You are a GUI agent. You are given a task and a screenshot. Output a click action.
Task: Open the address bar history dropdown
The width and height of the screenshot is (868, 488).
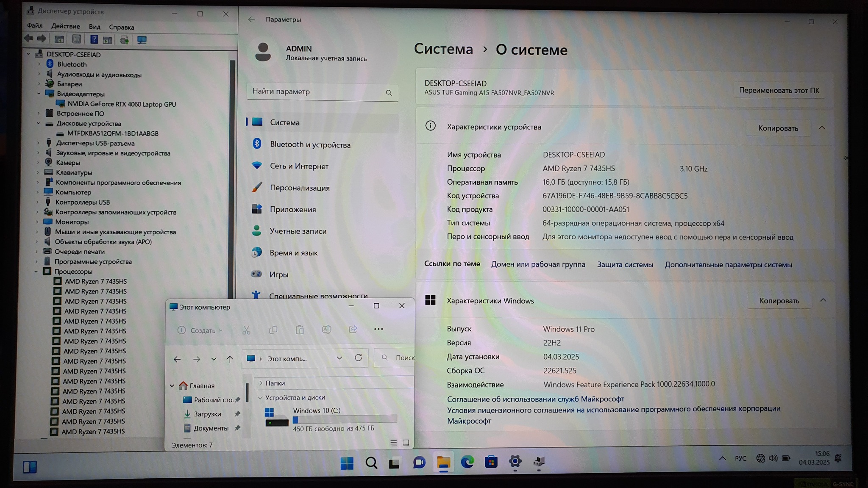click(339, 358)
